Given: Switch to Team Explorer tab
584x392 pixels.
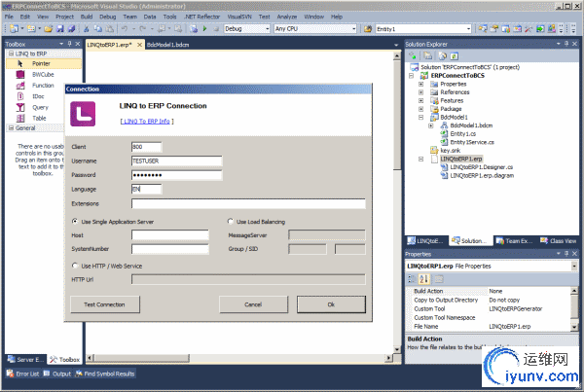Looking at the screenshot, I should [x=514, y=241].
